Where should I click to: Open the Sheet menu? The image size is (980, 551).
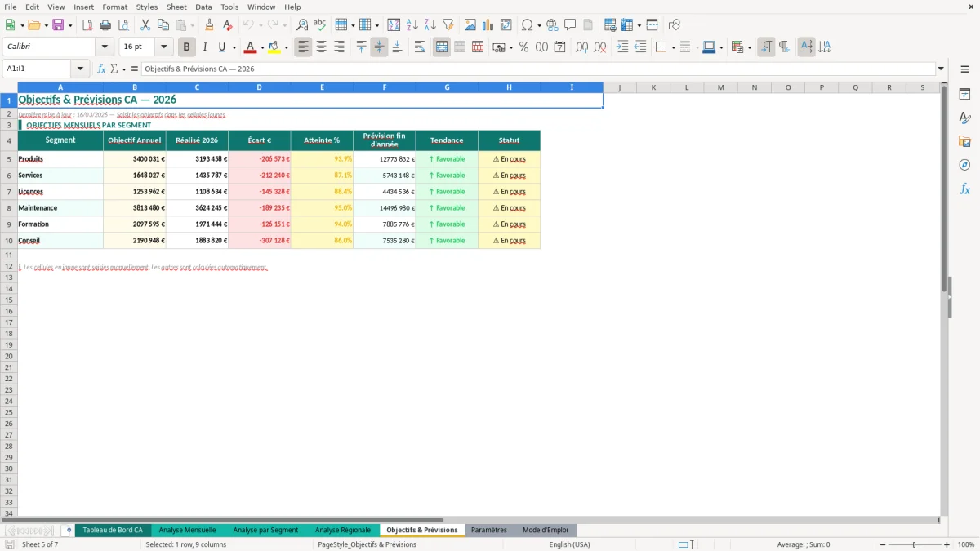(176, 7)
